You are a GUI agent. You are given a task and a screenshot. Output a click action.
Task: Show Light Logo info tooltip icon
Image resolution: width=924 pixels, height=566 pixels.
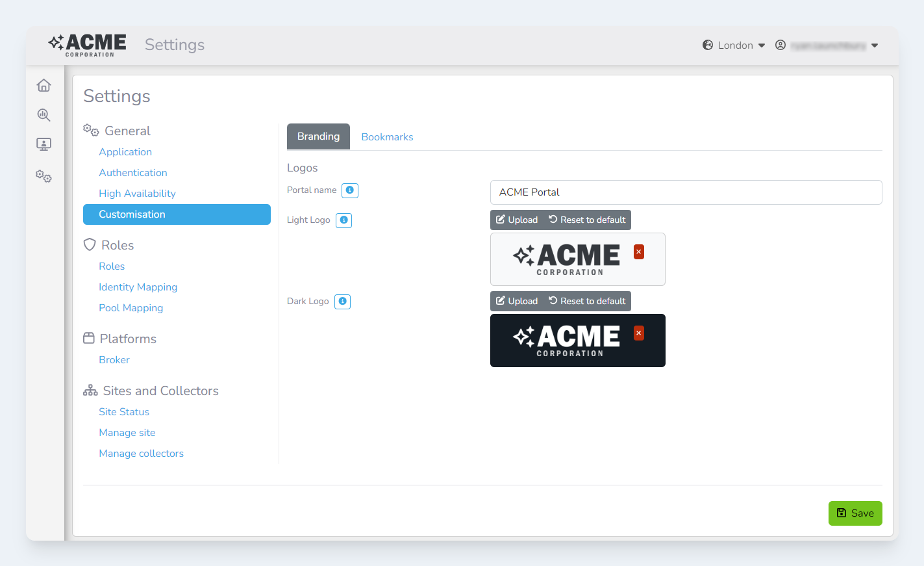tap(343, 220)
